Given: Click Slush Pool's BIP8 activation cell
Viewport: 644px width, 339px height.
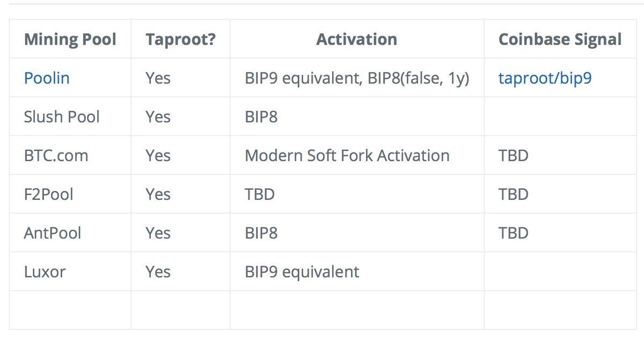Looking at the screenshot, I should (x=357, y=117).
